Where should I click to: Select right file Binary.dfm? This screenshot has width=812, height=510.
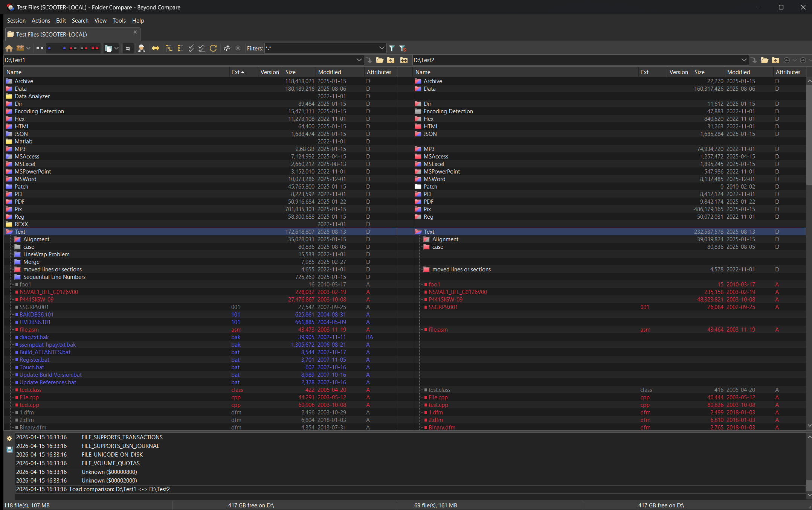pos(442,427)
